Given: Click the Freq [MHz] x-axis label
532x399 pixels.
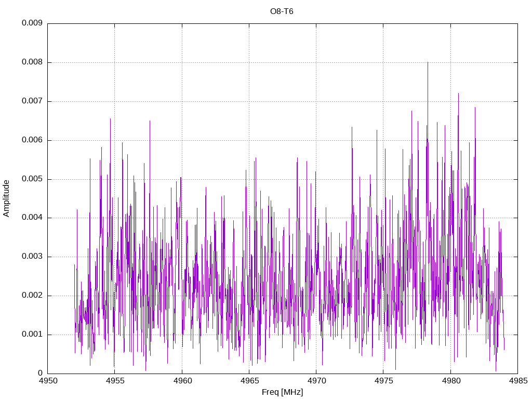Looking at the screenshot, I should (282, 392).
